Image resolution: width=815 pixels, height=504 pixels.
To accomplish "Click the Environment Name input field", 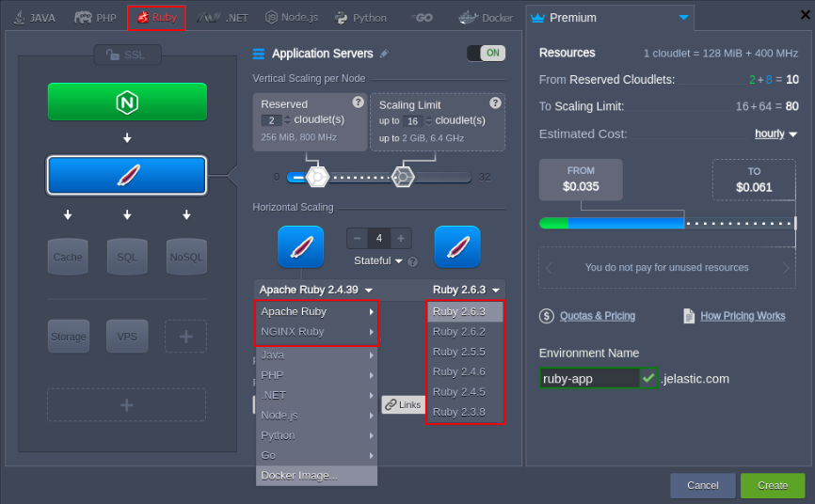I will (x=588, y=379).
